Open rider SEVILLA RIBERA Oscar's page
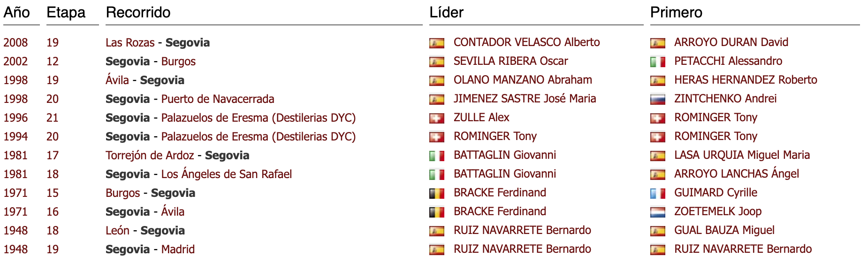 click(x=510, y=61)
